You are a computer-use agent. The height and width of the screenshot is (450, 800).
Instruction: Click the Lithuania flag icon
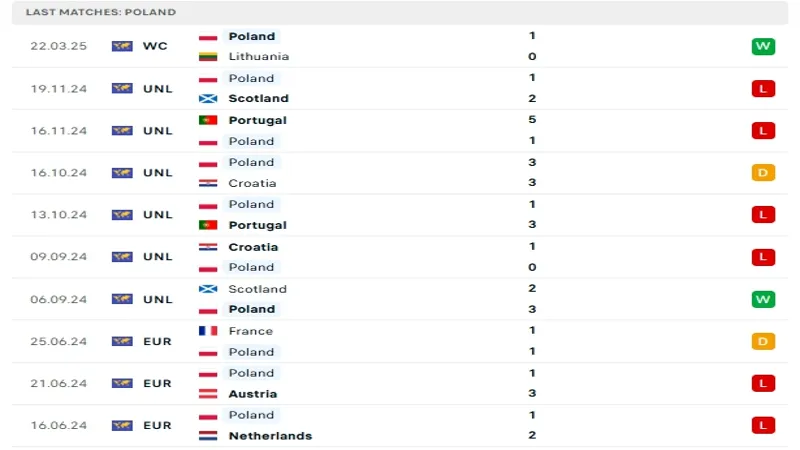[x=208, y=57]
